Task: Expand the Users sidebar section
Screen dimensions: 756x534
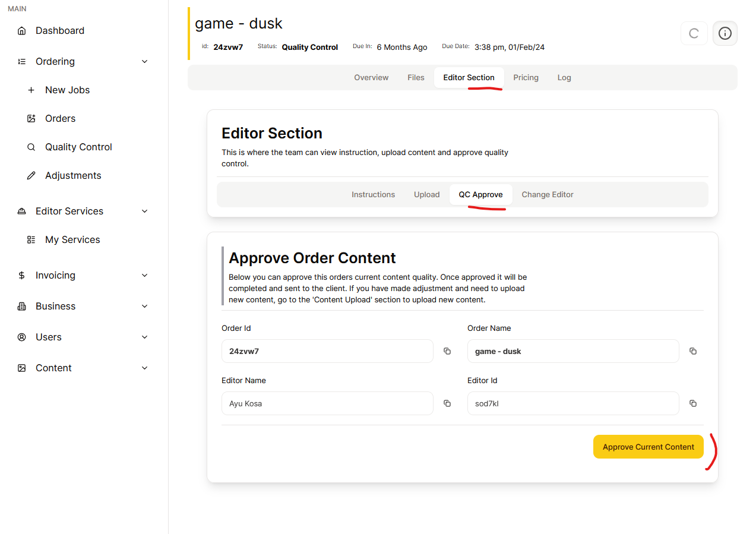Action: tap(144, 337)
